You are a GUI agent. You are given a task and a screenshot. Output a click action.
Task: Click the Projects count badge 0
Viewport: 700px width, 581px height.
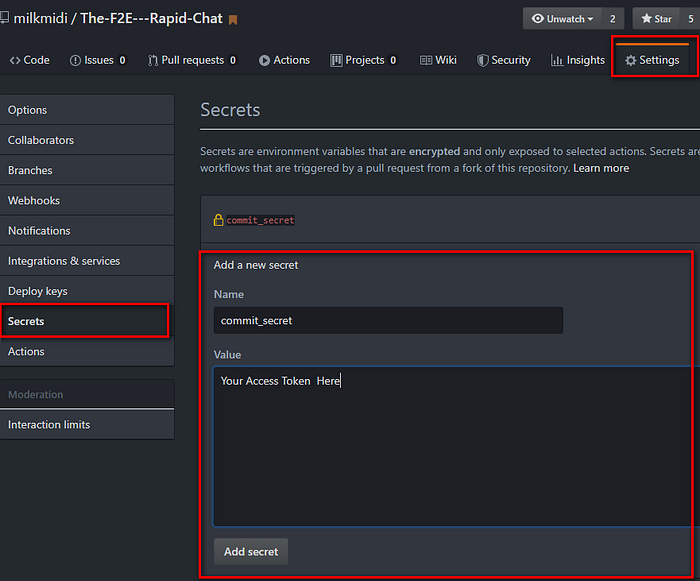(x=393, y=60)
